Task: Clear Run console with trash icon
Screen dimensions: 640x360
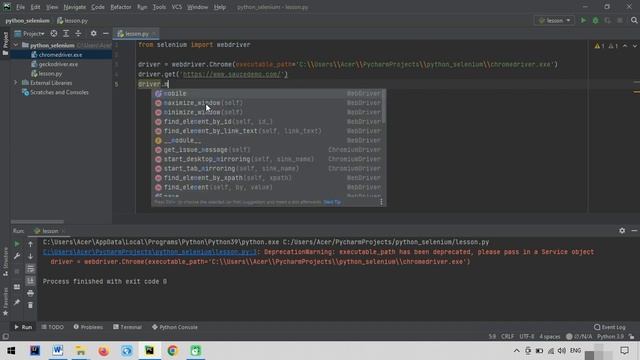Action: click(30, 305)
